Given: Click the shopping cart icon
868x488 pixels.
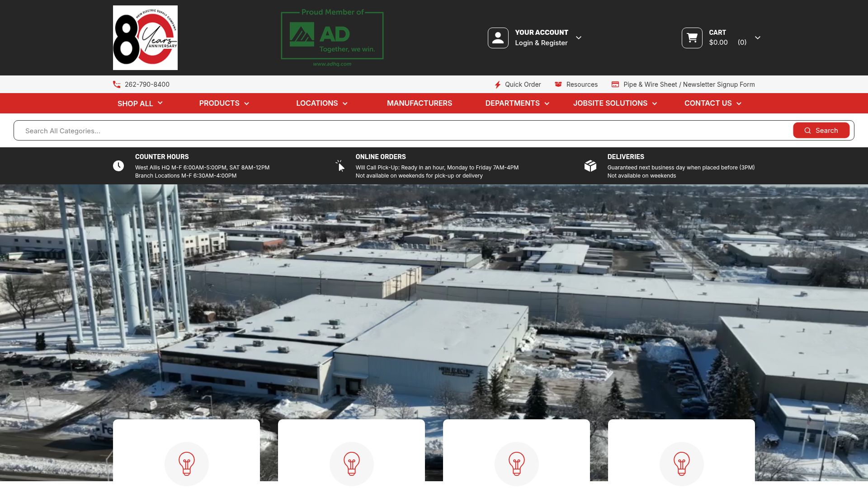Looking at the screenshot, I should point(692,38).
